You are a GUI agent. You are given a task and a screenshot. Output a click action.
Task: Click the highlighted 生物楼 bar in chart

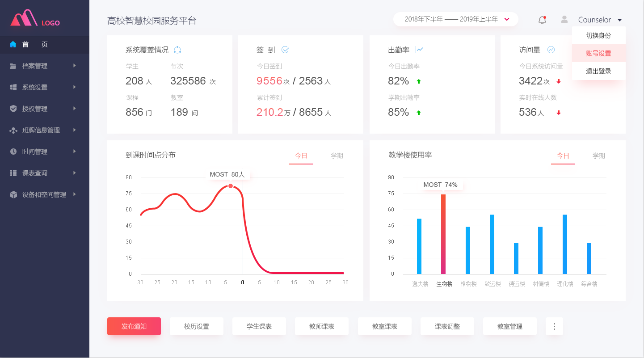click(x=443, y=234)
